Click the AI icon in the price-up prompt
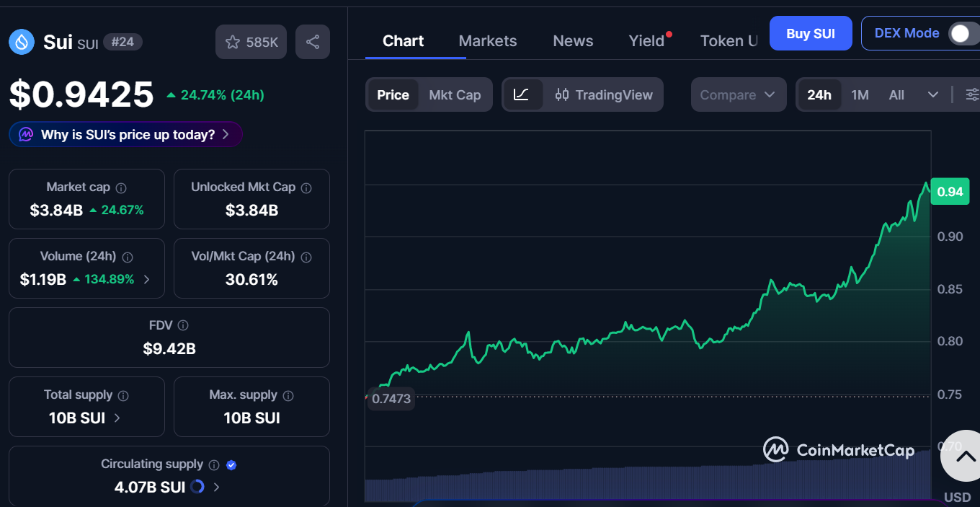This screenshot has width=980, height=507. point(26,134)
